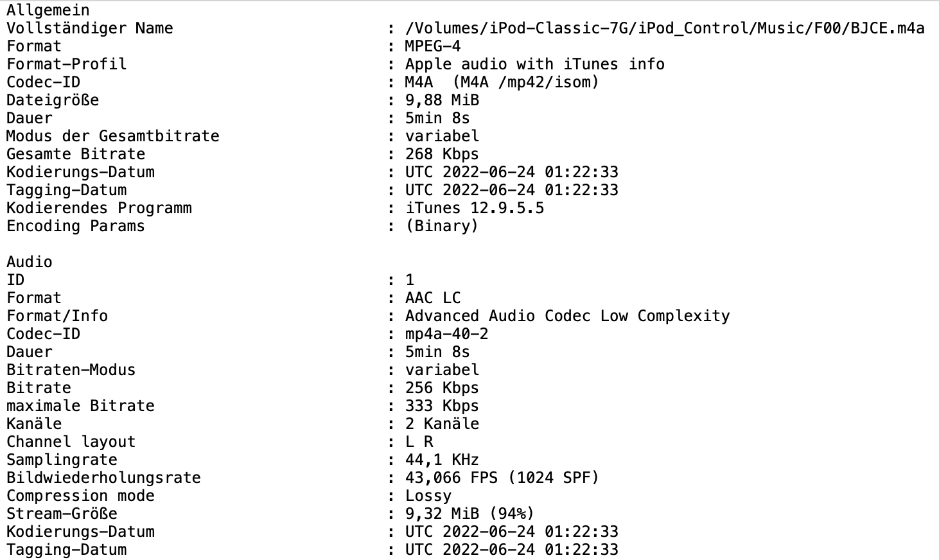Image resolution: width=939 pixels, height=560 pixels.
Task: Click "Apple audio with iTunes info" text
Action: tap(534, 64)
